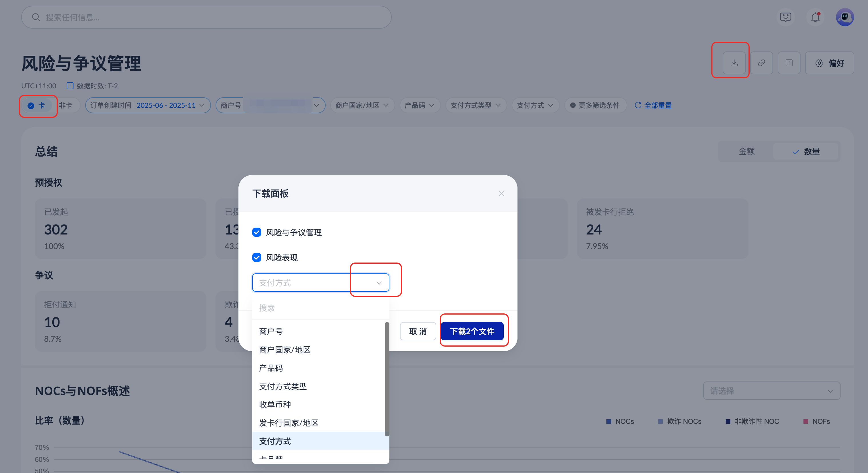The image size is (868, 473).
Task: Click the notification bell icon
Action: 815,17
